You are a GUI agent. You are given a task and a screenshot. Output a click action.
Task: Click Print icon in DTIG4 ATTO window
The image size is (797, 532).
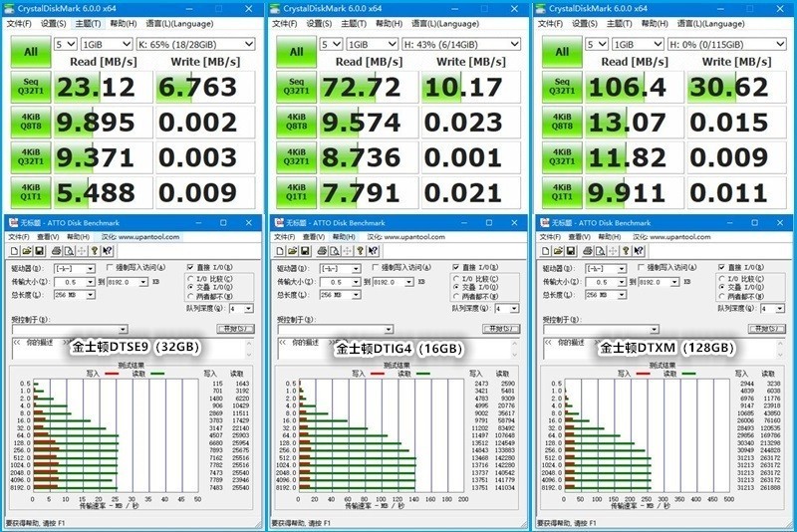[322, 250]
